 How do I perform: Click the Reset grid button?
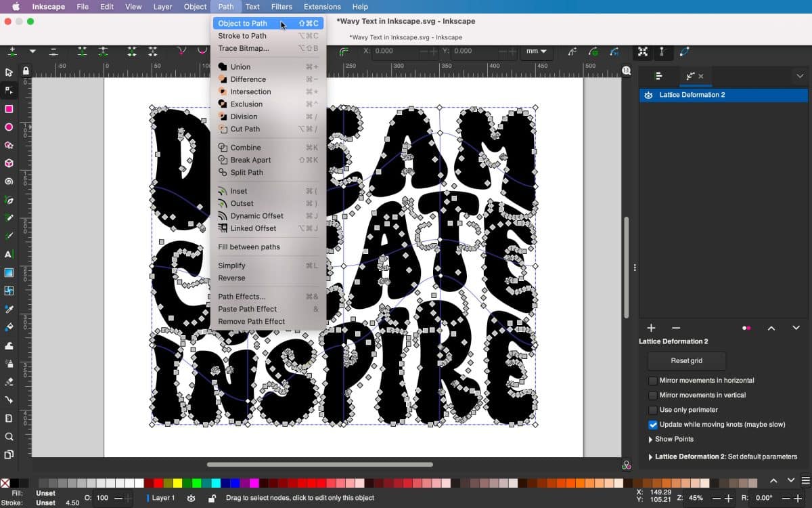[x=686, y=361]
